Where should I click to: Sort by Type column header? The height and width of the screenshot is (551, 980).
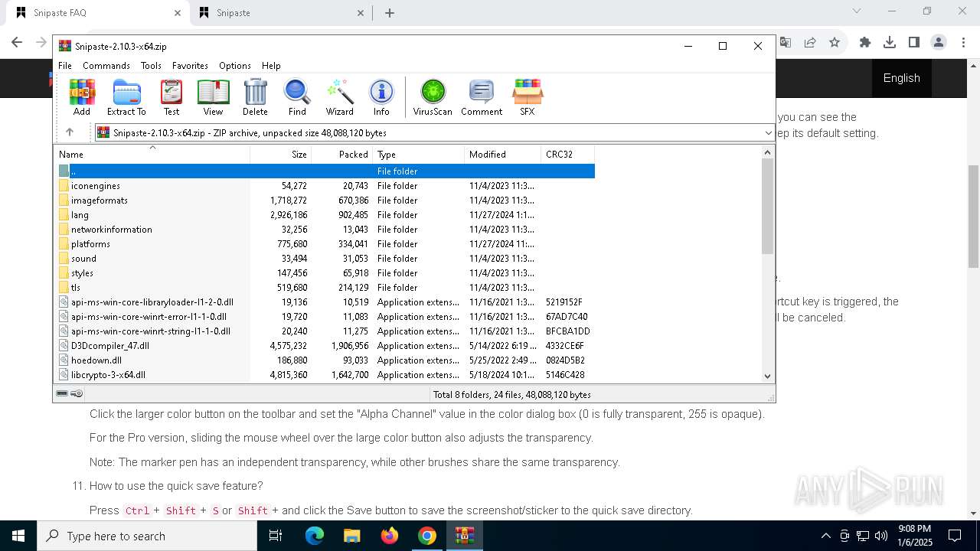point(419,154)
